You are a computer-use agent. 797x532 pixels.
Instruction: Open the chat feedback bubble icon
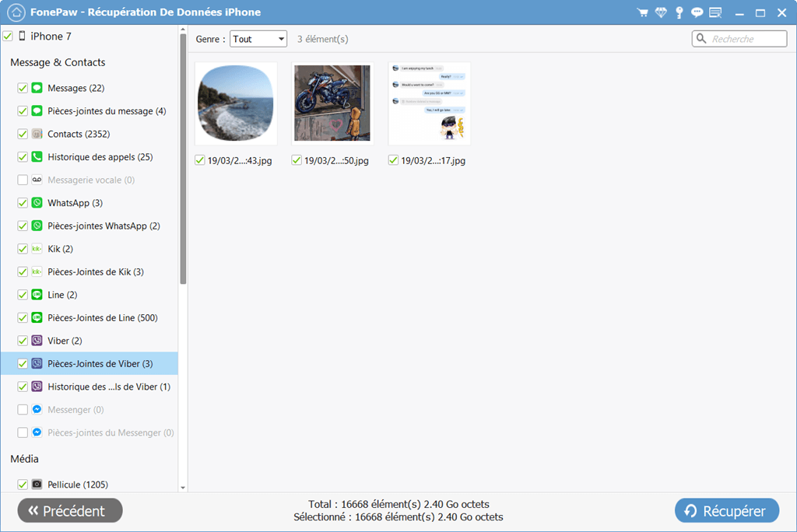[697, 12]
